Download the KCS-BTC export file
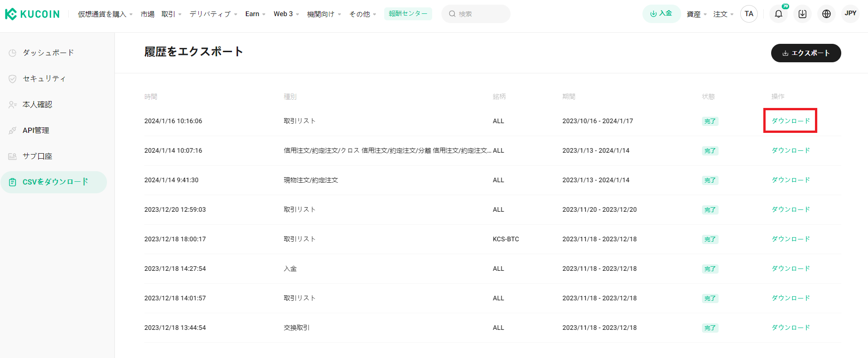Image resolution: width=868 pixels, height=358 pixels. tap(791, 239)
